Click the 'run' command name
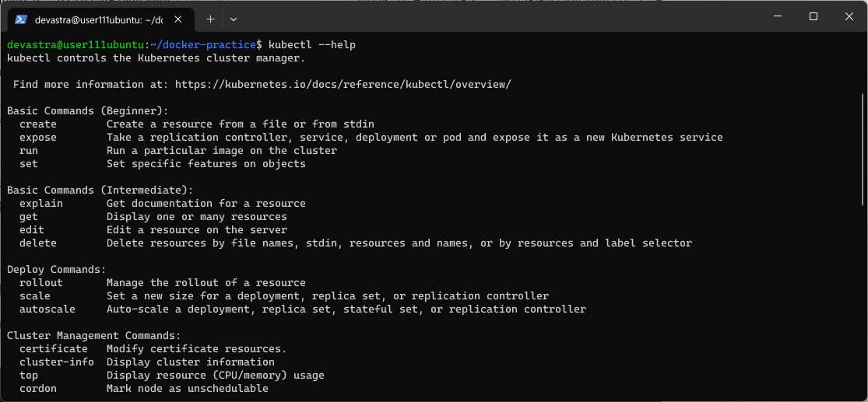The height and width of the screenshot is (402, 868). pyautogui.click(x=29, y=150)
